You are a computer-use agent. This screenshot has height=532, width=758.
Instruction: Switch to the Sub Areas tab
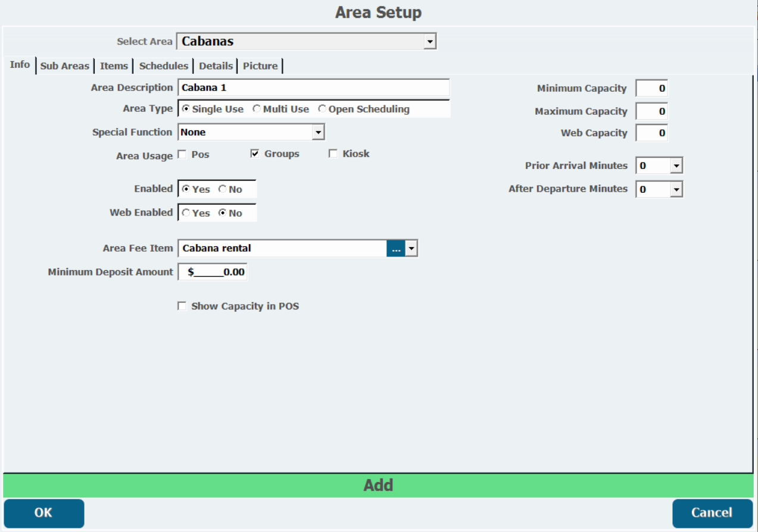[x=64, y=66]
